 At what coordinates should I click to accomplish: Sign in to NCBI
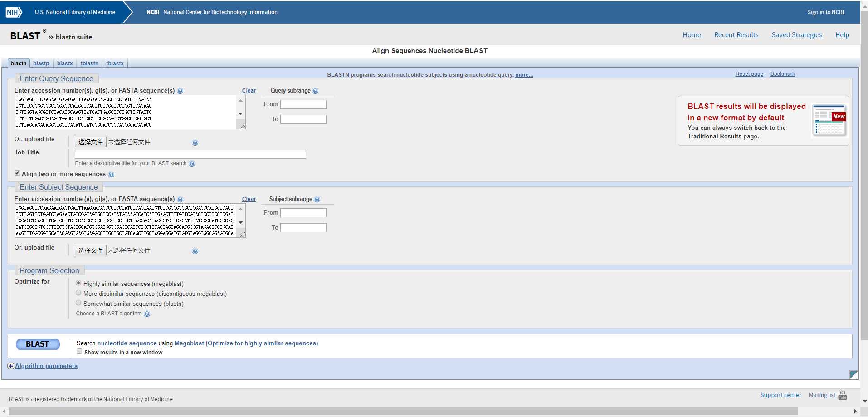click(825, 12)
